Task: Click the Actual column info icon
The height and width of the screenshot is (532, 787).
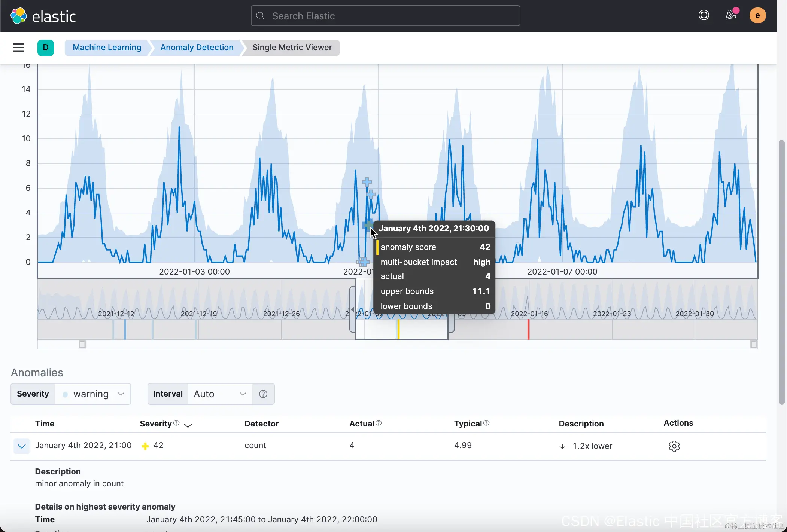Action: click(379, 423)
